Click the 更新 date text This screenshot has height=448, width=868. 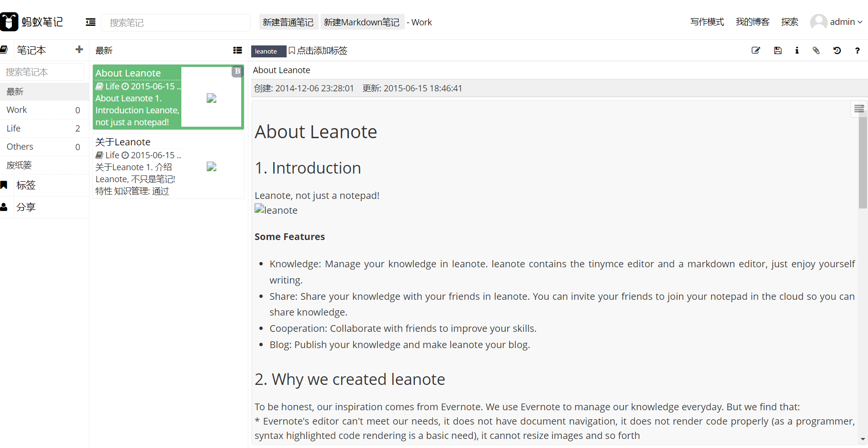412,88
